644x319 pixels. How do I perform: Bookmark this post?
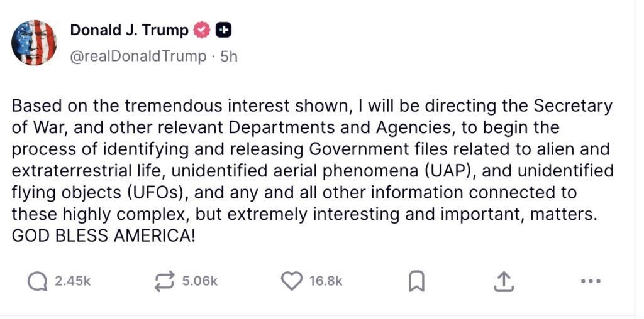point(416,282)
